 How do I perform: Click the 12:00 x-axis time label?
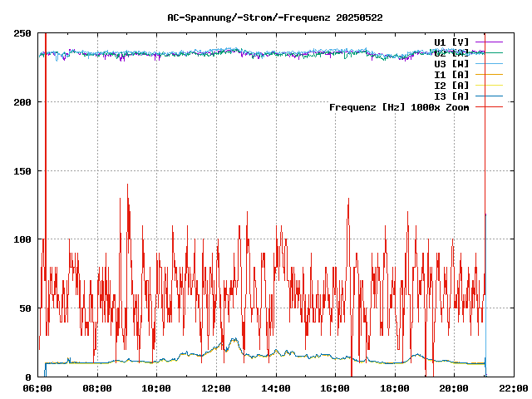point(216,388)
